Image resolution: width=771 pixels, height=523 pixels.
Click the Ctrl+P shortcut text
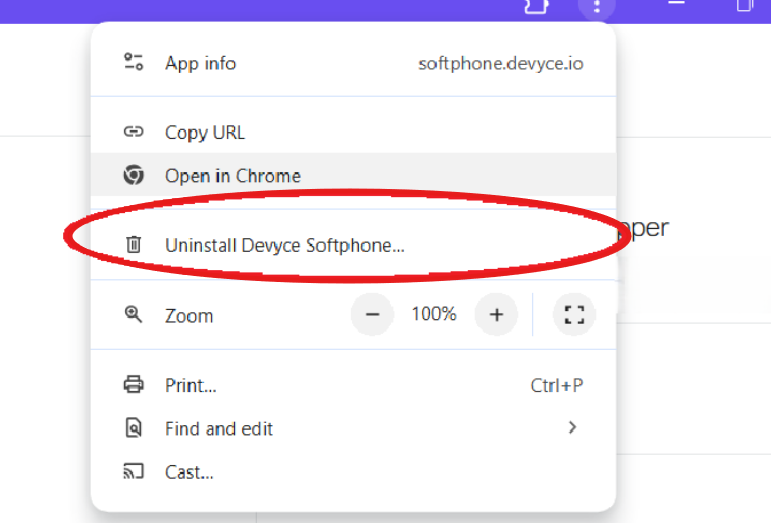click(557, 385)
